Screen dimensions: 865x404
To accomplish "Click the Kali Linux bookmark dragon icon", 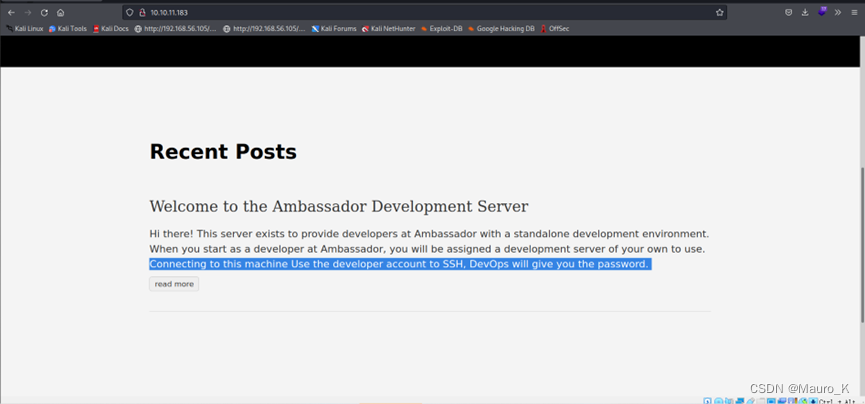I will point(10,29).
